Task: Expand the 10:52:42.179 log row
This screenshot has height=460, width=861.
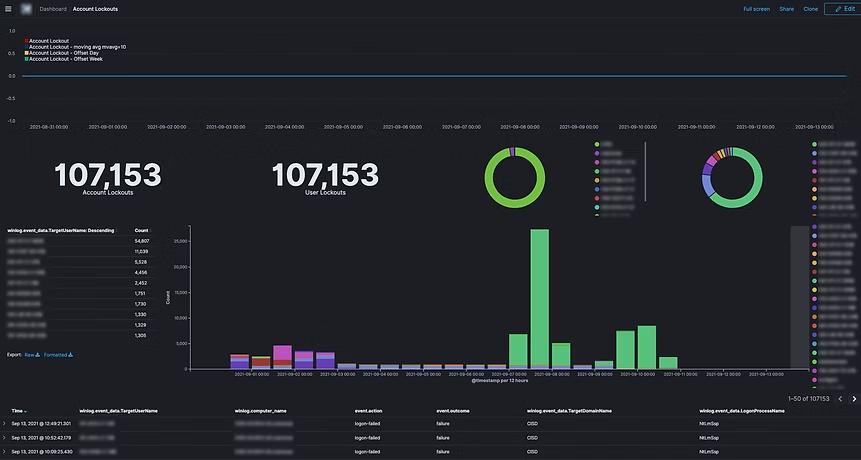Action: click(4, 438)
